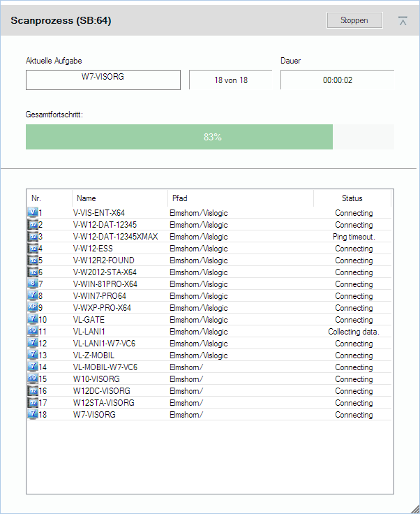Click the Windows 7 icon for W7-VISORG row
Screen dimensions: 420x514
pos(33,414)
